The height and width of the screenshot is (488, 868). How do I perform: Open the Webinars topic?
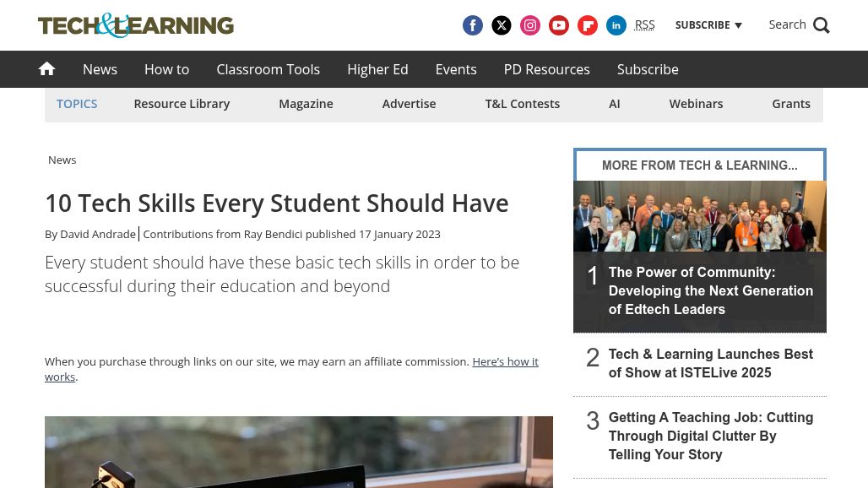(x=696, y=104)
